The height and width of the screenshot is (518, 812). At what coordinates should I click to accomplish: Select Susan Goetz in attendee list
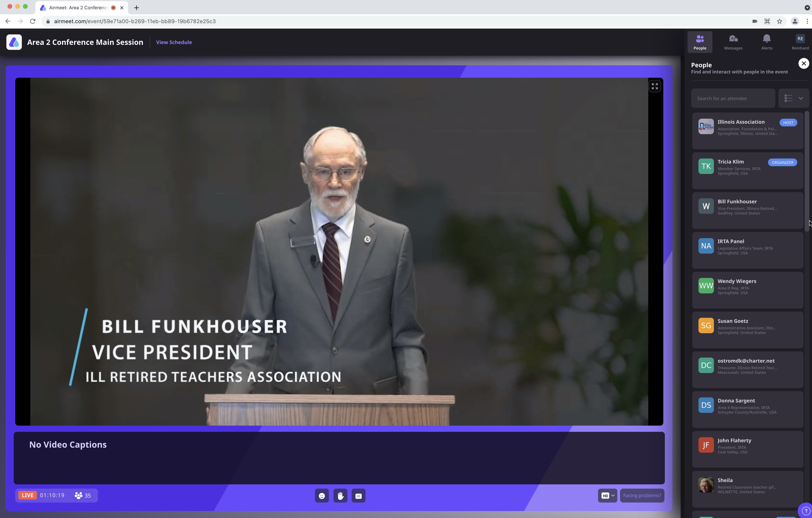748,330
